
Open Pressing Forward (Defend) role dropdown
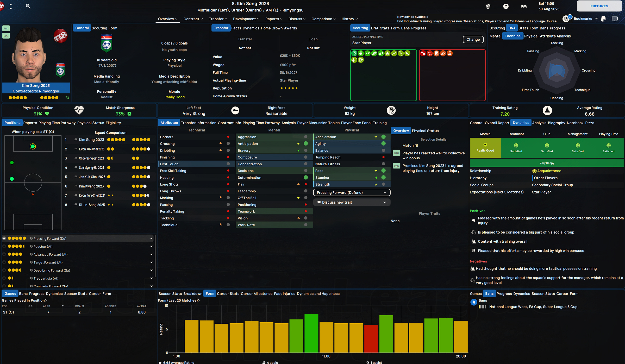(352, 192)
